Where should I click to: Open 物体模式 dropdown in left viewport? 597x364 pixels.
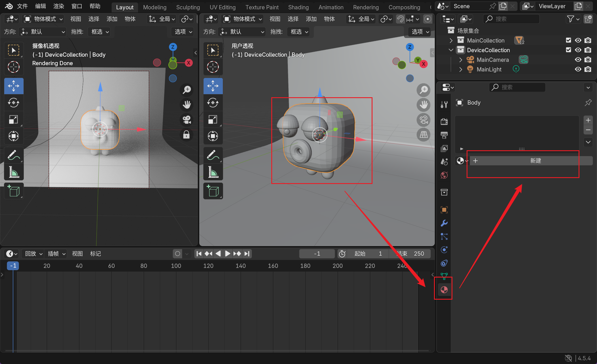tap(44, 19)
